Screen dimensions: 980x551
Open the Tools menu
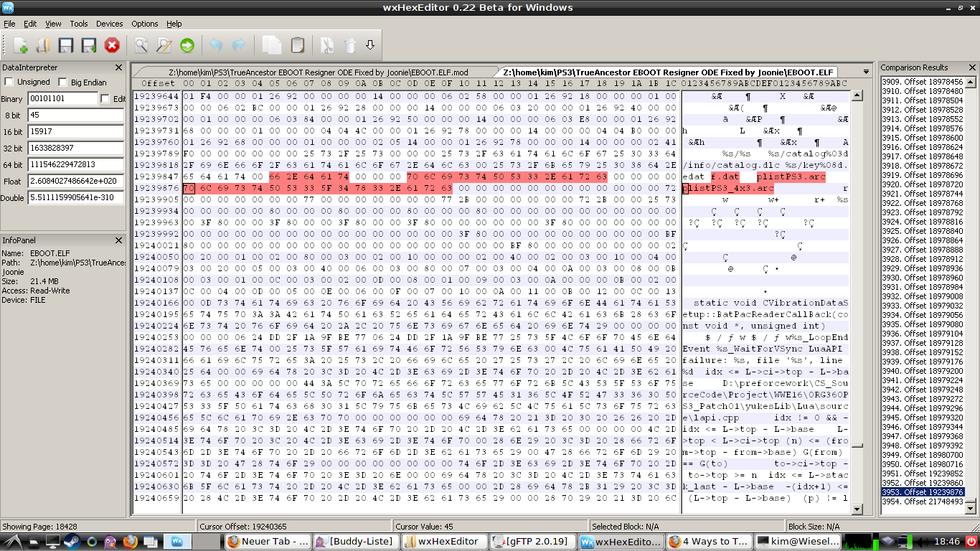point(79,24)
